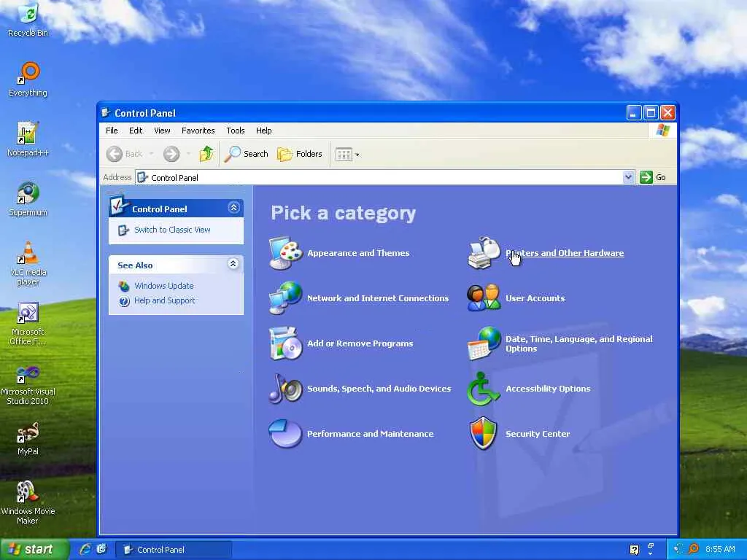Click Network and Internet Connections text link
Image resolution: width=747 pixels, height=560 pixels.
378,298
